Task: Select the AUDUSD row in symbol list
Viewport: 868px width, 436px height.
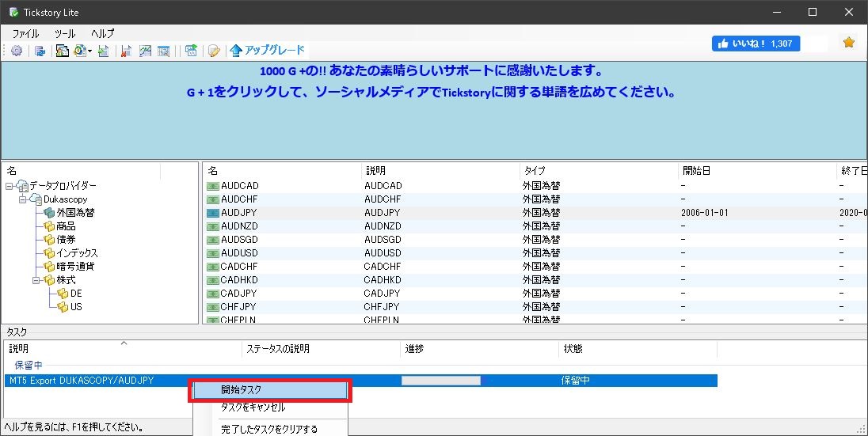Action: pos(535,253)
